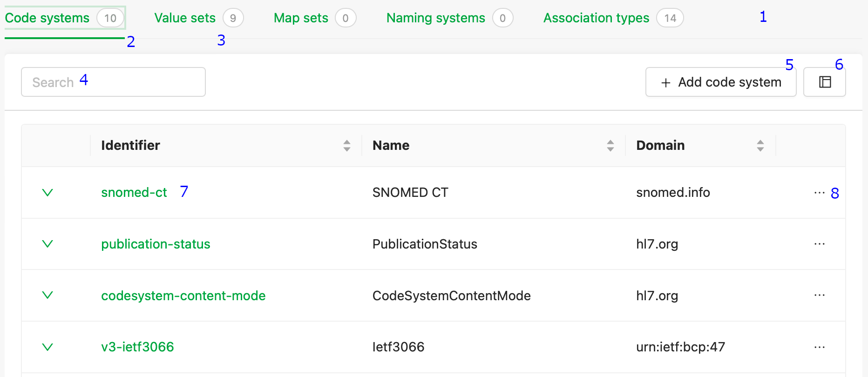Open the Map sets tab
Viewport: 868px width, 377px height.
[315, 18]
